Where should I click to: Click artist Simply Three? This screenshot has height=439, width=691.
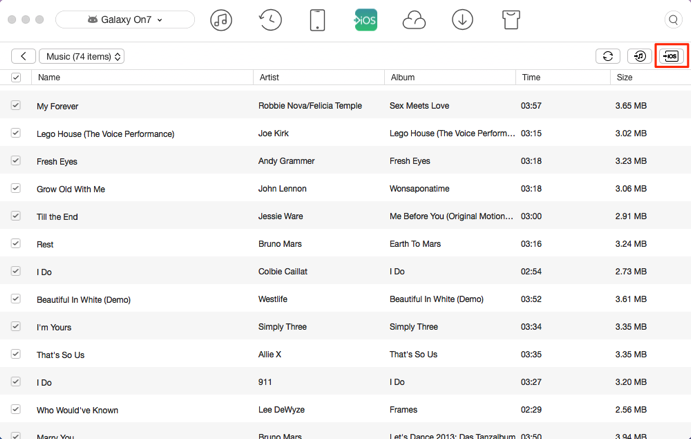tap(282, 327)
